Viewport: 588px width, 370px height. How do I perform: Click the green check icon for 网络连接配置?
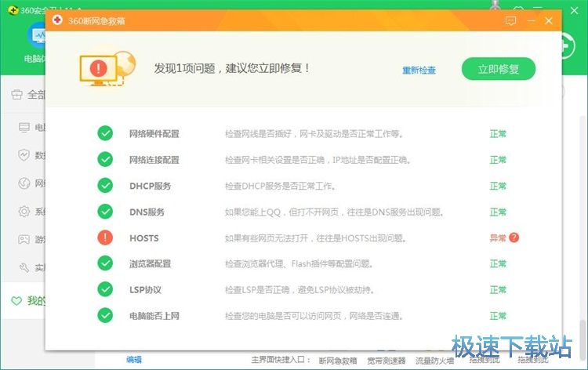click(x=105, y=159)
